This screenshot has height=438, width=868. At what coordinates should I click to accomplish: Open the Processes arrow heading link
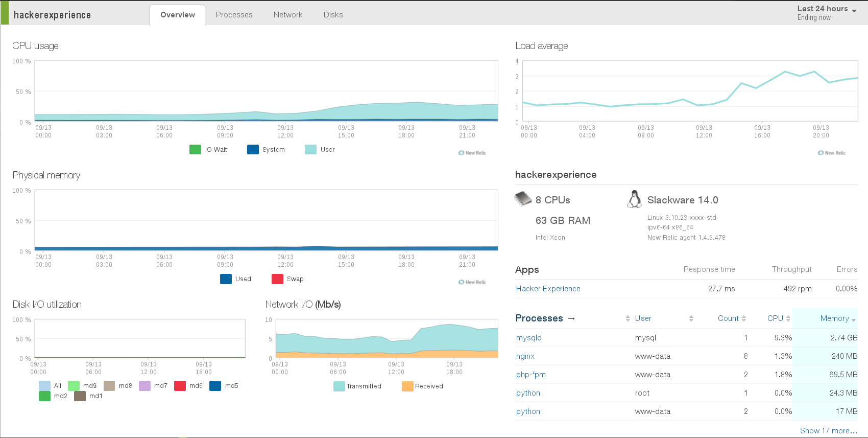click(x=545, y=318)
